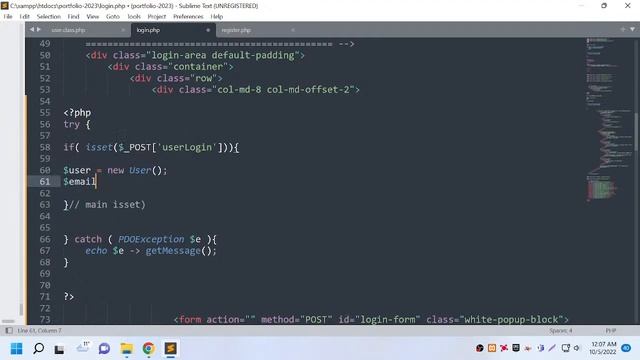The height and width of the screenshot is (360, 640).
Task: Close the user.class.php tab
Action: point(123,30)
